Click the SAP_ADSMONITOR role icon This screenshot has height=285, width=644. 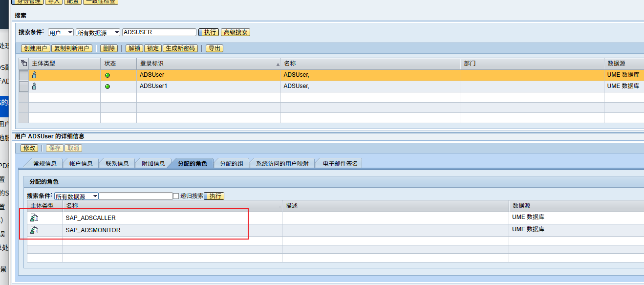coord(34,230)
